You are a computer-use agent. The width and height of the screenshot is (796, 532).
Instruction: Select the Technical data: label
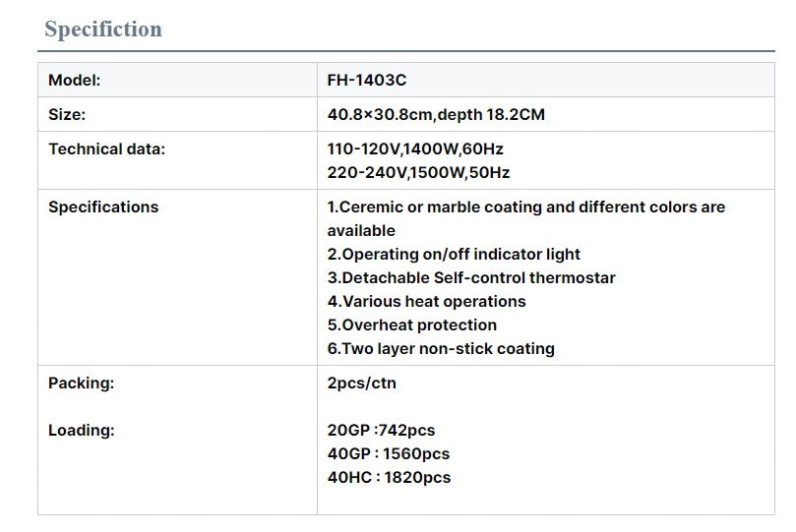coord(106,149)
